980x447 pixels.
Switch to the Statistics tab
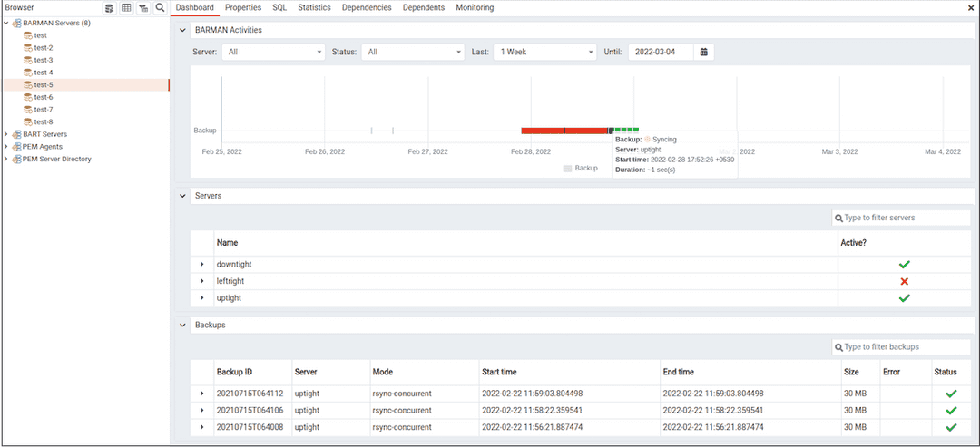[x=314, y=8]
